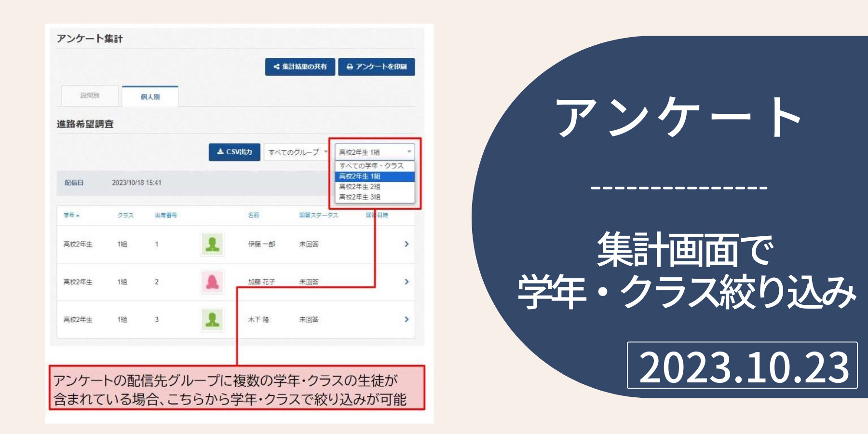Image resolution: width=868 pixels, height=434 pixels.
Task: Click the name 加藤 花子
Action: point(261,282)
